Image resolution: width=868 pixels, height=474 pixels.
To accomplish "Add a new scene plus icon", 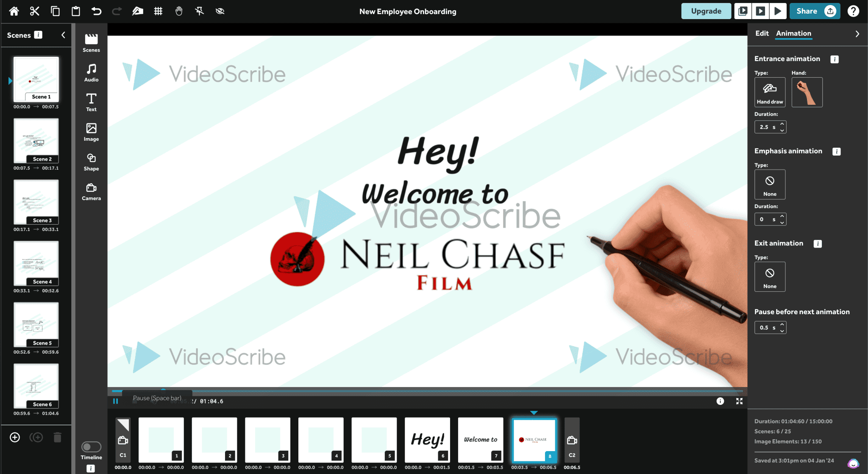I will coord(15,437).
